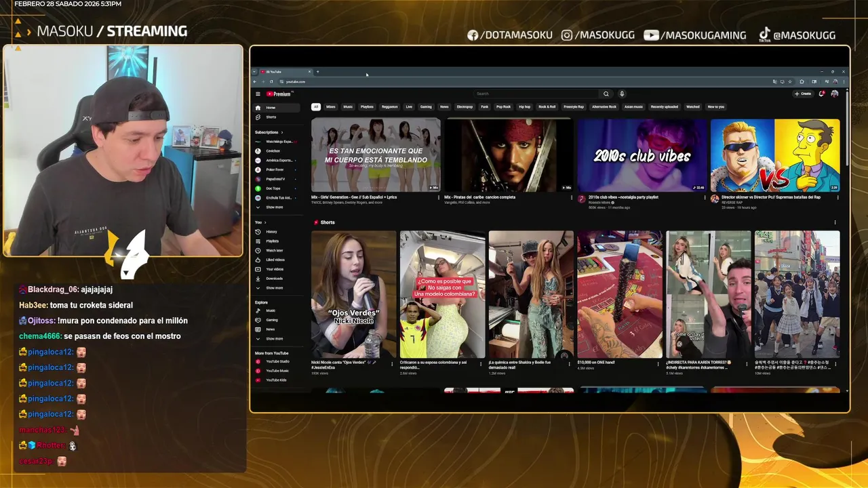
Task: Open Your videos in sidebar
Action: (x=277, y=269)
